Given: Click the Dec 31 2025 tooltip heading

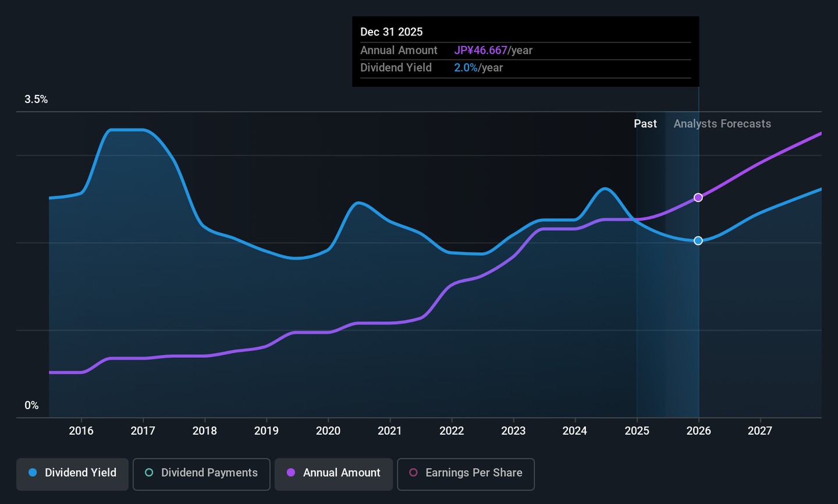Looking at the screenshot, I should pyautogui.click(x=391, y=32).
